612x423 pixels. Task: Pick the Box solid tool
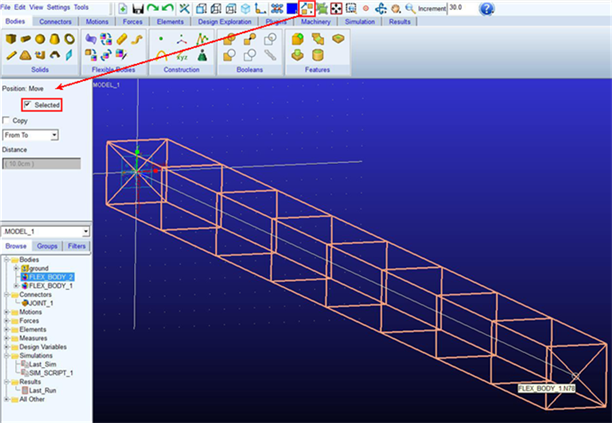click(x=11, y=39)
